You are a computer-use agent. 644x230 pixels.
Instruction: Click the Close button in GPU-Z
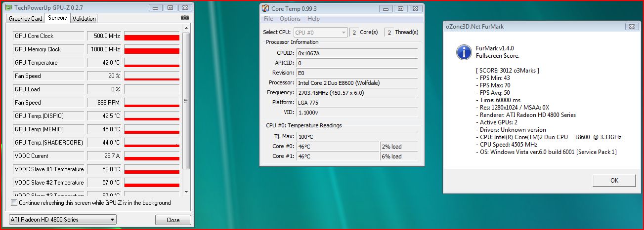pyautogui.click(x=173, y=220)
